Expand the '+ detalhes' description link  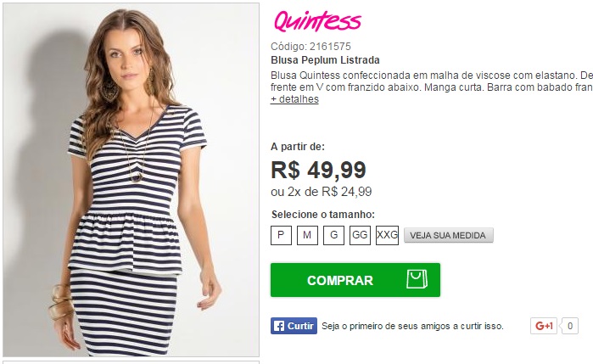click(294, 99)
